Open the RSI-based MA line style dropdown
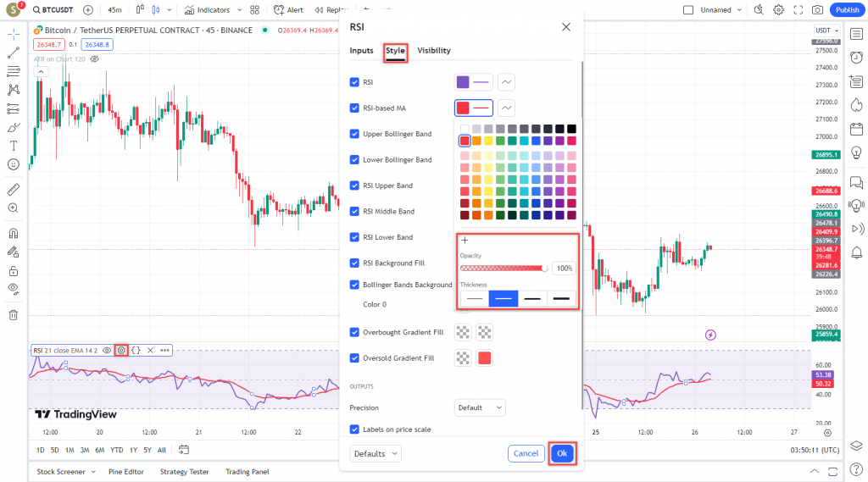This screenshot has height=482, width=868. pyautogui.click(x=506, y=108)
